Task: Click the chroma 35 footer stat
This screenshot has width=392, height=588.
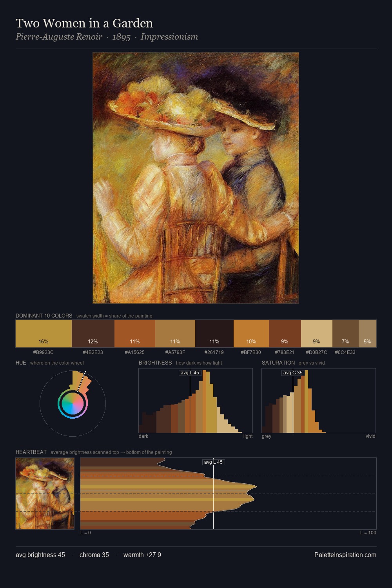Action: 94,555
